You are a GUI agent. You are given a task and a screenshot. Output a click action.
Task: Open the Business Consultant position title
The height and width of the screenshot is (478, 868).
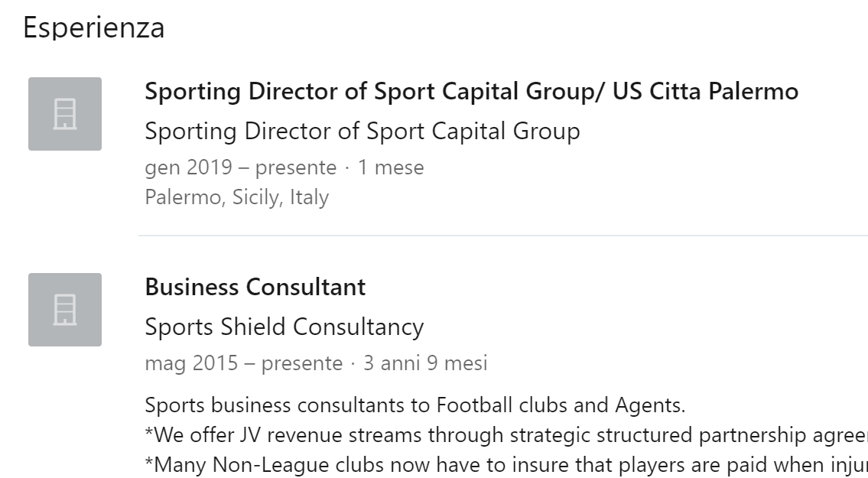click(255, 288)
